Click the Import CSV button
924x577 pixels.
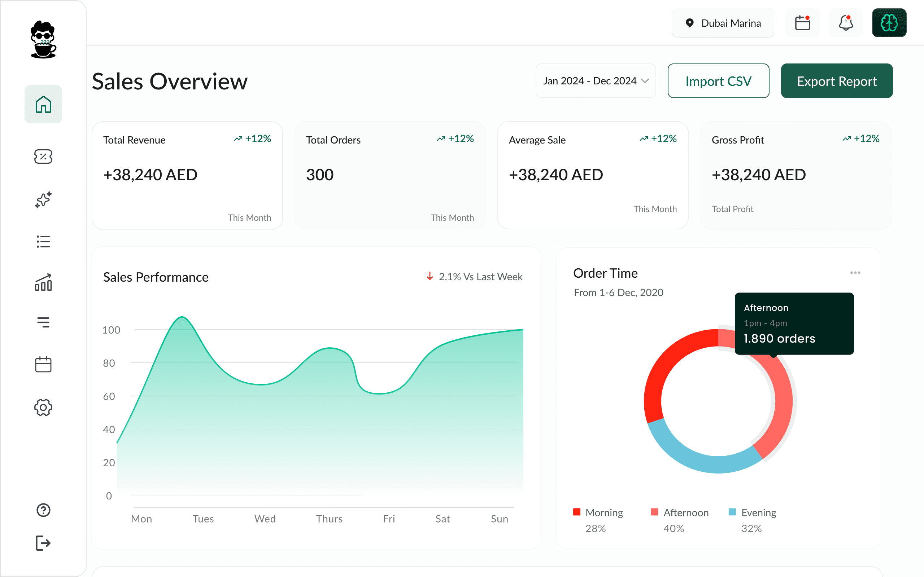pyautogui.click(x=718, y=80)
